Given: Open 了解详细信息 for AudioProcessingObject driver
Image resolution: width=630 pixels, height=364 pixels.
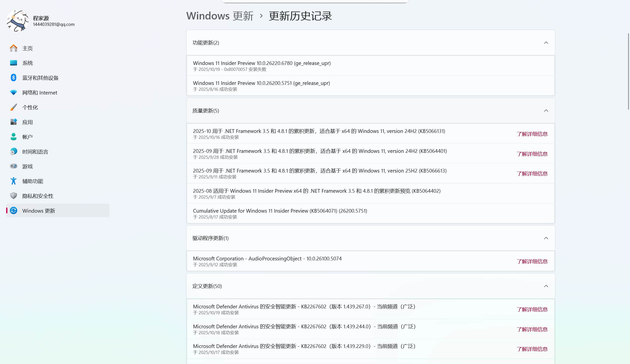Looking at the screenshot, I should [x=532, y=262].
